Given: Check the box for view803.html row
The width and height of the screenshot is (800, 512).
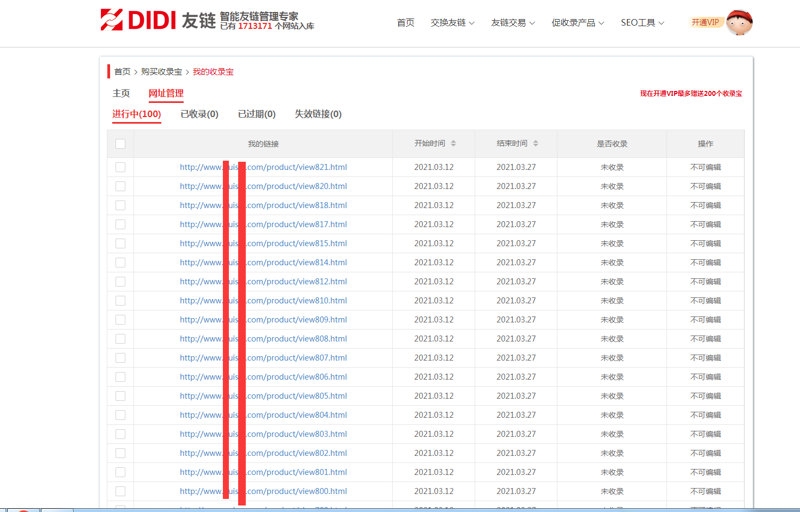Looking at the screenshot, I should click(120, 434).
